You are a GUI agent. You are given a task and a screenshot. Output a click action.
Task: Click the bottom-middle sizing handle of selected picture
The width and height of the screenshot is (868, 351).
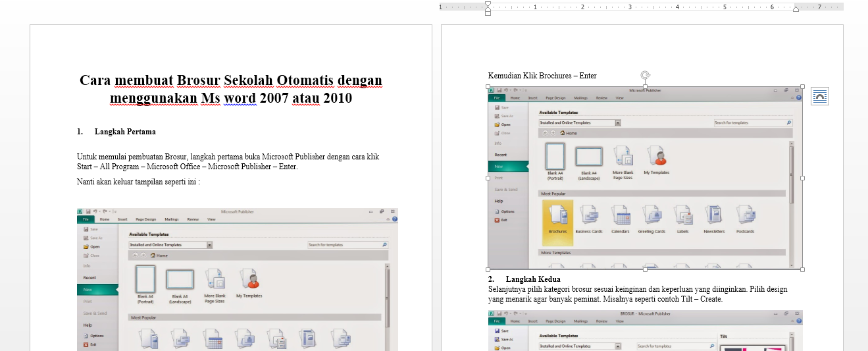[645, 269]
